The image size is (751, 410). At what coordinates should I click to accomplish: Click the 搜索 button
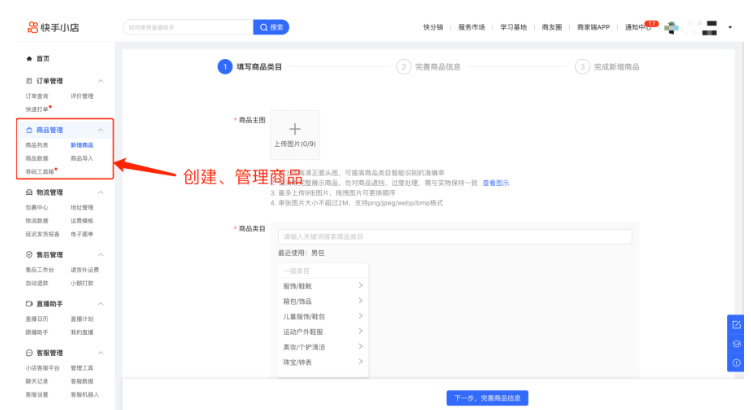click(x=271, y=27)
